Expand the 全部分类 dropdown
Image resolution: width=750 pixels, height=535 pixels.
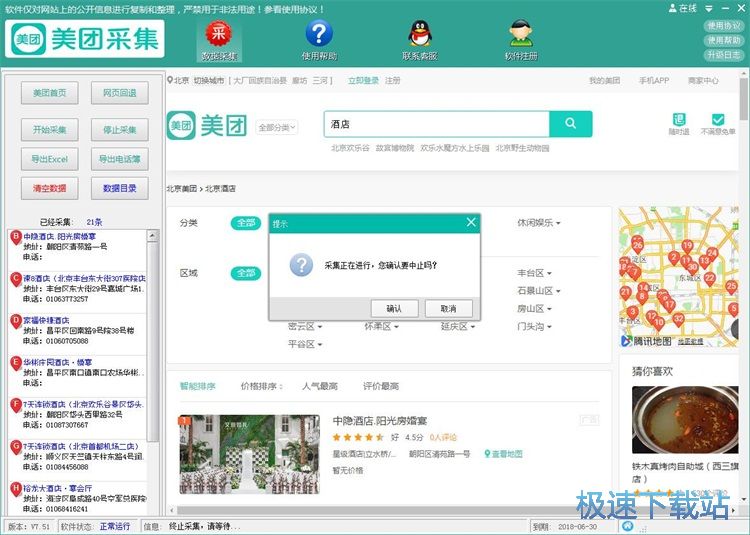pyautogui.click(x=278, y=128)
